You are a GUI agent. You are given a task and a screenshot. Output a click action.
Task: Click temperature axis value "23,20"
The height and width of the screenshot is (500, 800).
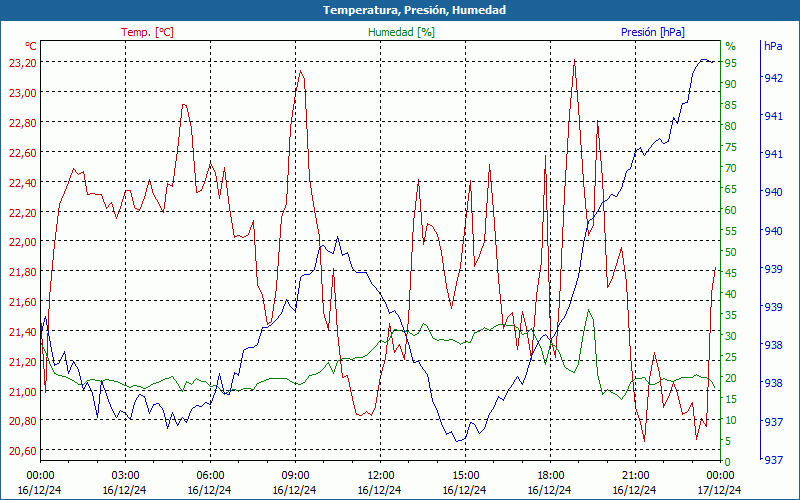pos(22,63)
